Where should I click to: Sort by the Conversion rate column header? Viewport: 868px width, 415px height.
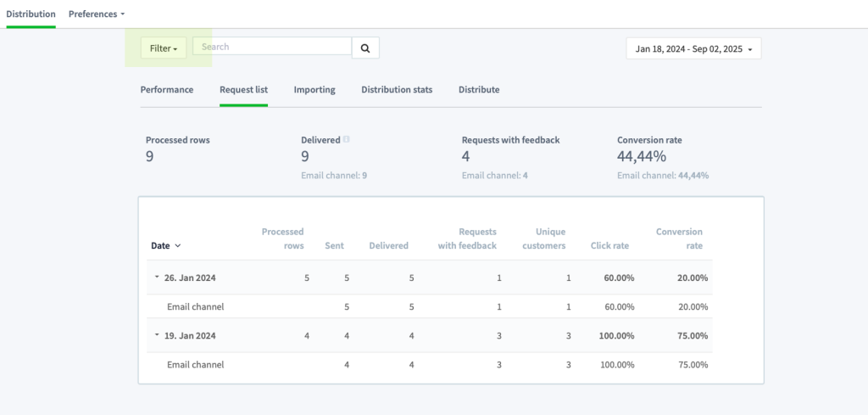click(679, 238)
